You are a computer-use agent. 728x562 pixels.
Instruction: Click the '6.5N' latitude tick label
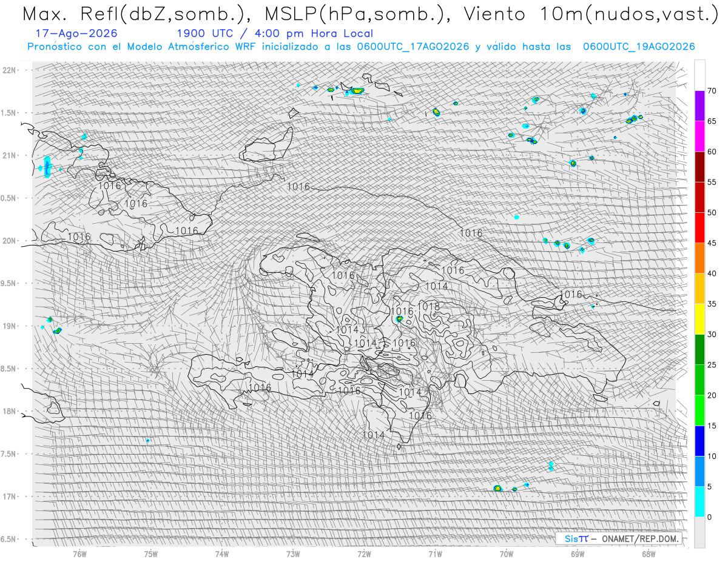[x=9, y=539]
